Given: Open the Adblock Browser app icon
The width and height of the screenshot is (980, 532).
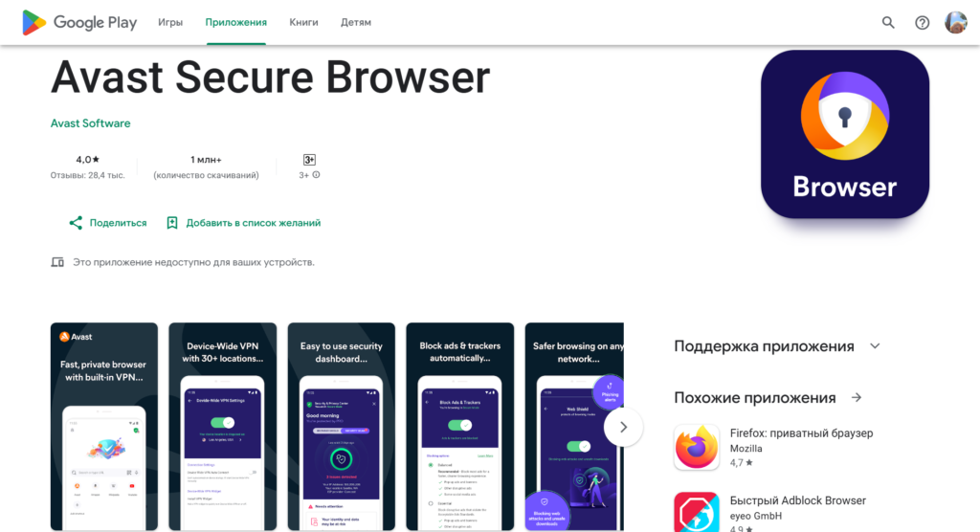Looking at the screenshot, I should [697, 512].
